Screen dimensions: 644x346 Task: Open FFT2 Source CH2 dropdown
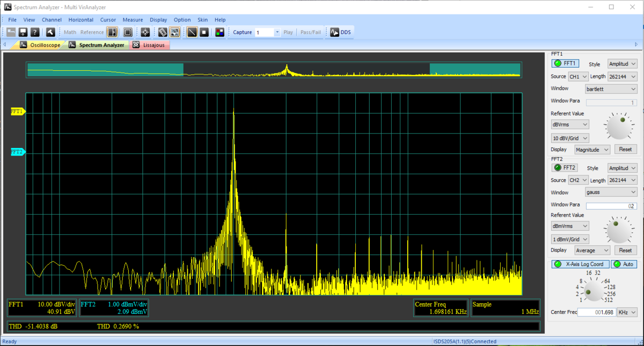pos(578,180)
